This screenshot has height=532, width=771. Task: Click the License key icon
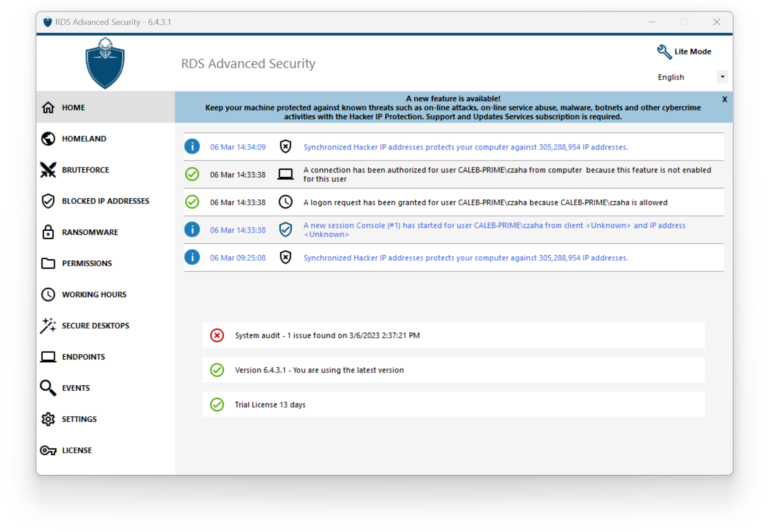(48, 450)
